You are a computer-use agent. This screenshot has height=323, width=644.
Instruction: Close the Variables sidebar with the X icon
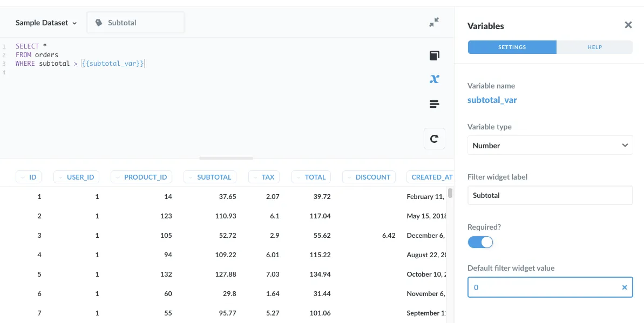[628, 25]
